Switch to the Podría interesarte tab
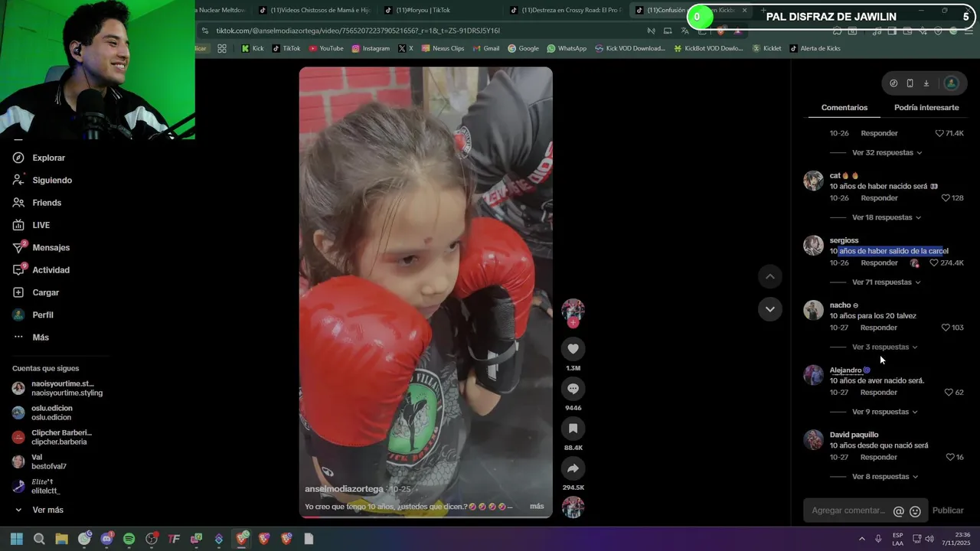The height and width of the screenshot is (551, 980). (x=926, y=108)
